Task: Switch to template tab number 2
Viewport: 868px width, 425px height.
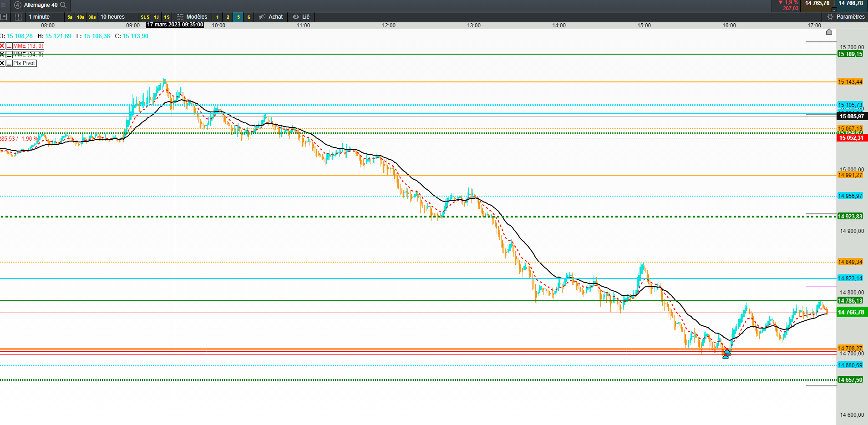Action: coord(228,17)
